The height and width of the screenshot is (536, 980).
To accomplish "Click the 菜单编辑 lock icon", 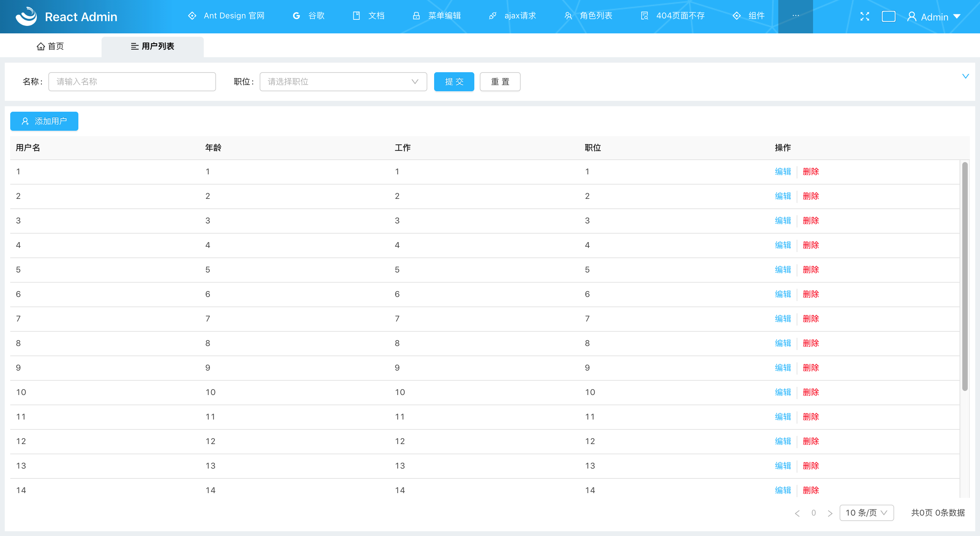I will tap(416, 16).
